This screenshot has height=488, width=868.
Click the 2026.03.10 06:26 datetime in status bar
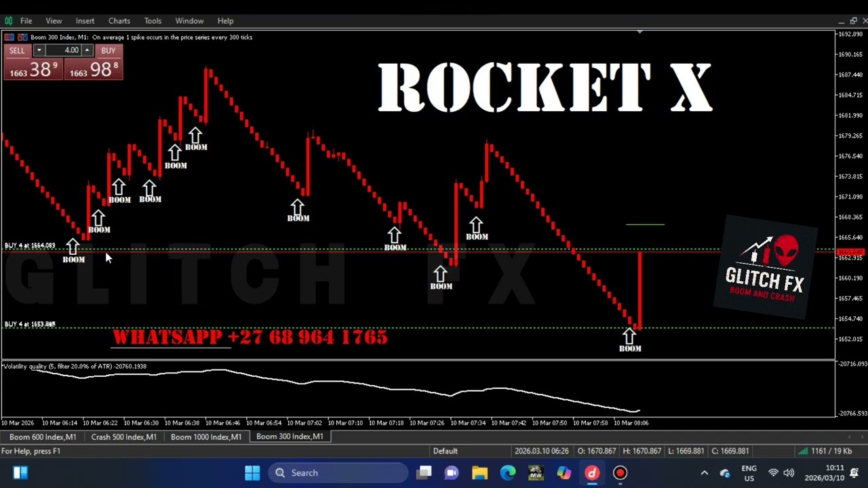coord(542,451)
